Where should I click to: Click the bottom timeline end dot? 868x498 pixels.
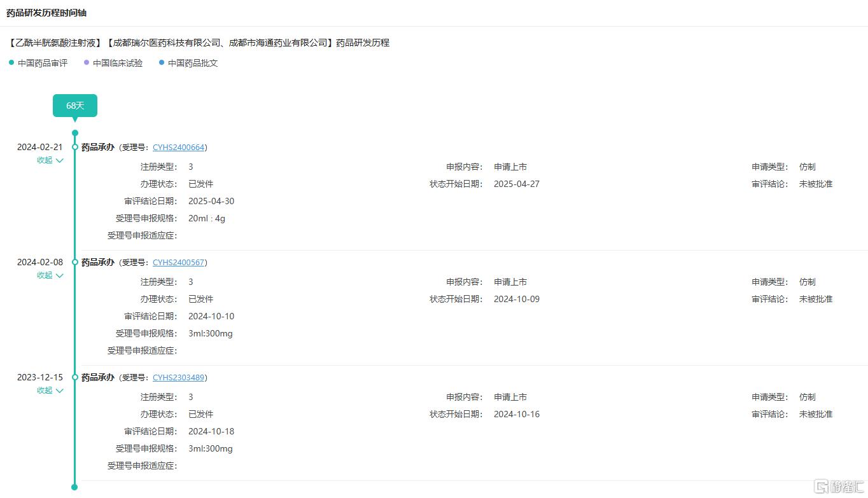point(74,487)
